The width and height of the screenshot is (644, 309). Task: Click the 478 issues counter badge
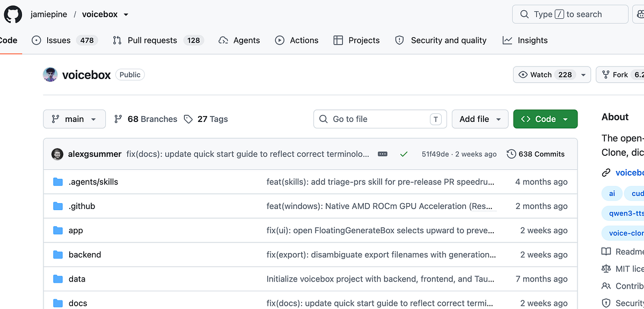click(x=87, y=40)
